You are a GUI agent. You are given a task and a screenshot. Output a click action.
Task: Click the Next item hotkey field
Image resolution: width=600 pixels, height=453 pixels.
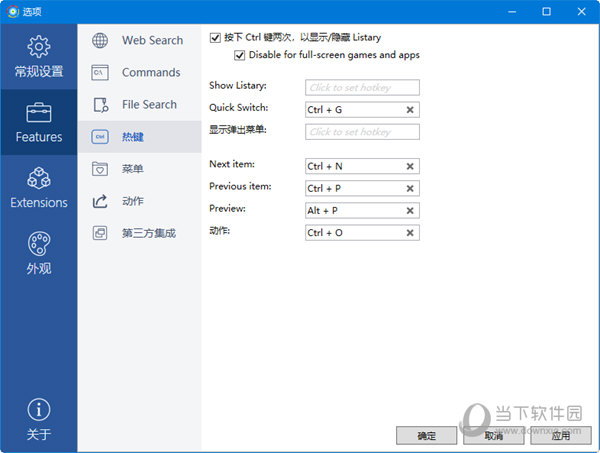(362, 166)
